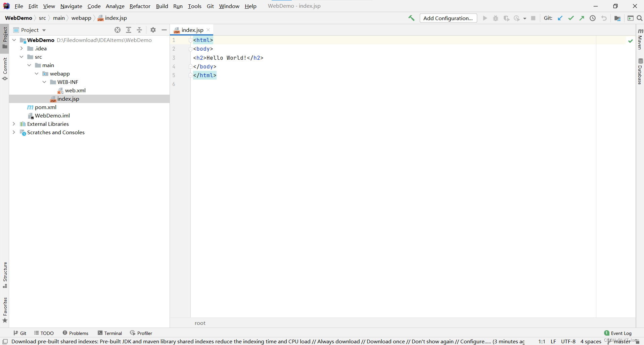Image resolution: width=644 pixels, height=345 pixels.
Task: Open Project panel gear options
Action: 153,30
